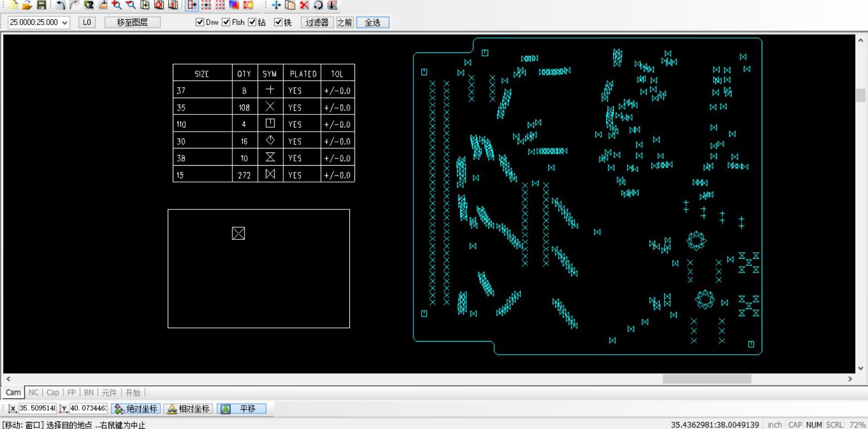Viewport: 868px width, 429px height.
Task: Click the Open folder icon
Action: (27, 5)
